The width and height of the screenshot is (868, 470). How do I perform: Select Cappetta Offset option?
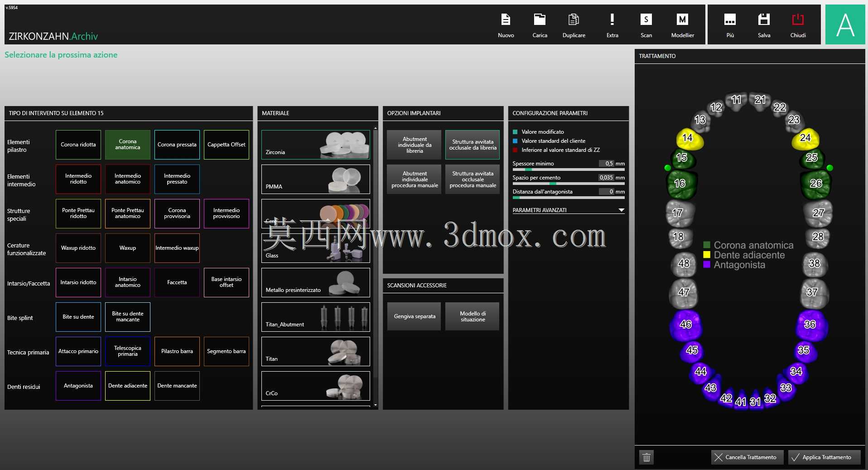(x=227, y=145)
